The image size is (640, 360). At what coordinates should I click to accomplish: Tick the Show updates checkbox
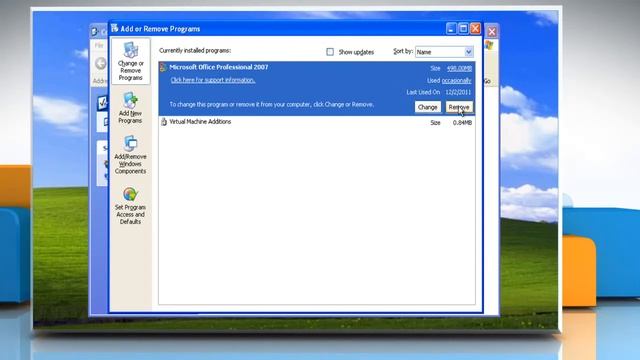pyautogui.click(x=330, y=52)
